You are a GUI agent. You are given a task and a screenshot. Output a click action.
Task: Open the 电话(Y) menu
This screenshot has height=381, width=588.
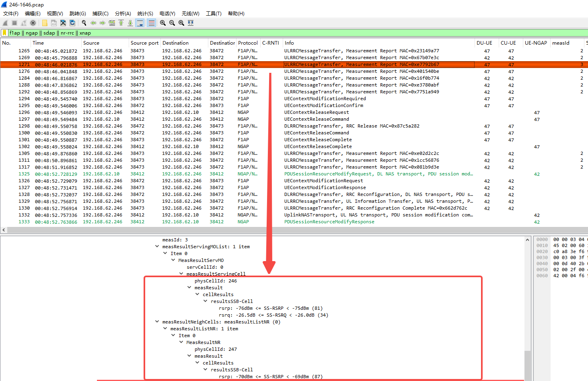click(167, 14)
